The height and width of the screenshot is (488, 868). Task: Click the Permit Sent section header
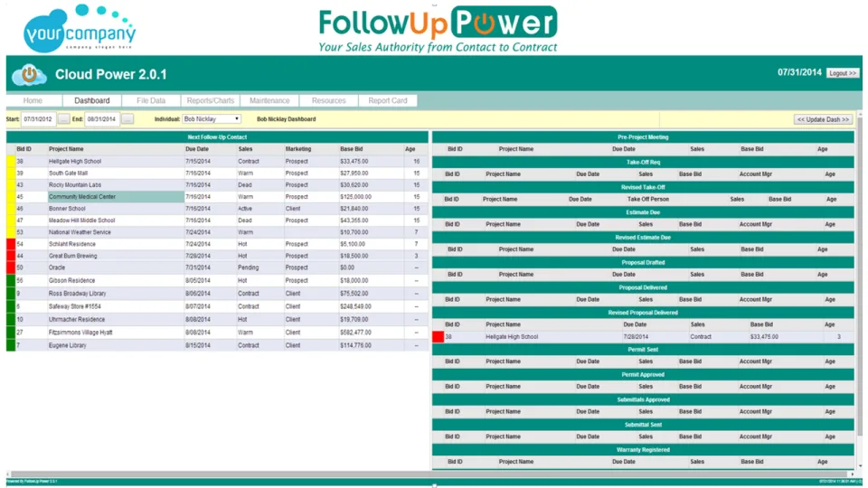tap(643, 350)
